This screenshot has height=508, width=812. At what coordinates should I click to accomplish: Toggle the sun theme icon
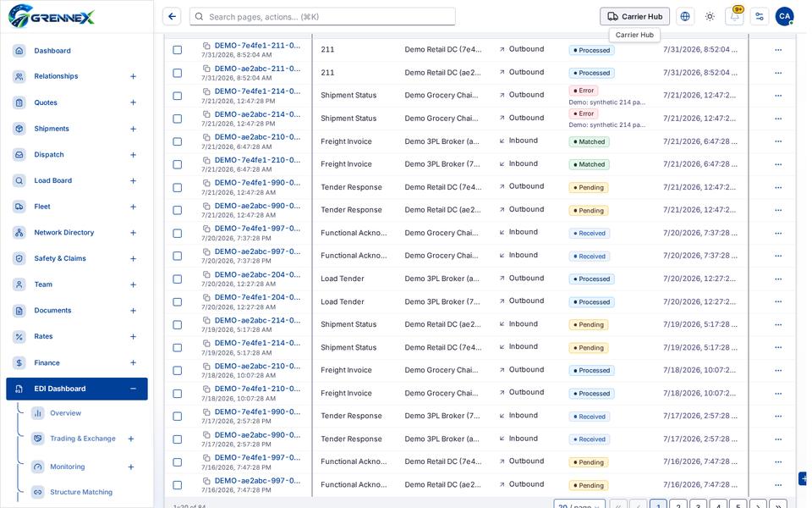[x=710, y=17]
